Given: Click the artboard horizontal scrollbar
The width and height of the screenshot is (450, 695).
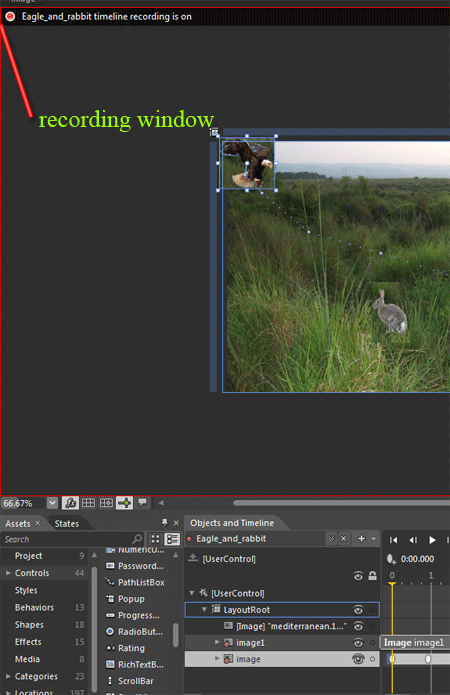Looking at the screenshot, I should pos(341,503).
